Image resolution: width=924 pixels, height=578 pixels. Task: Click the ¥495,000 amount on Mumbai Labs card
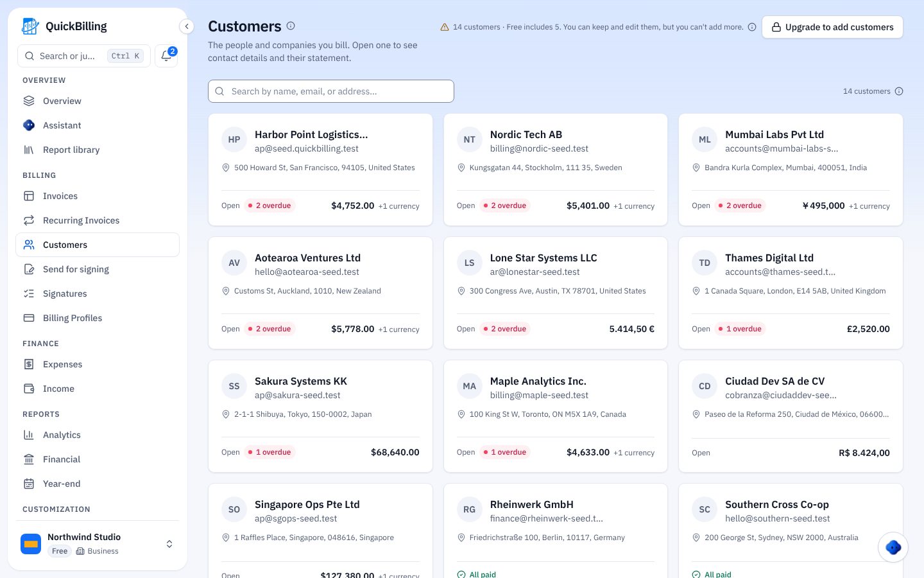pos(823,206)
